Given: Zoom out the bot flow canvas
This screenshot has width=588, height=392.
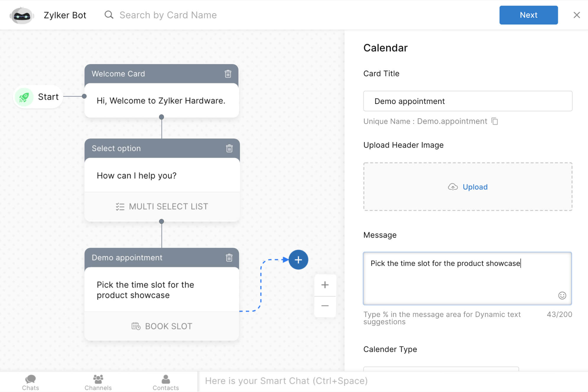Looking at the screenshot, I should point(325,306).
